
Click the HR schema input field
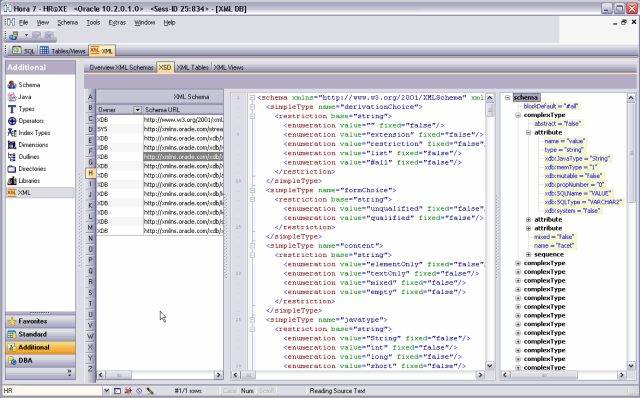52,391
